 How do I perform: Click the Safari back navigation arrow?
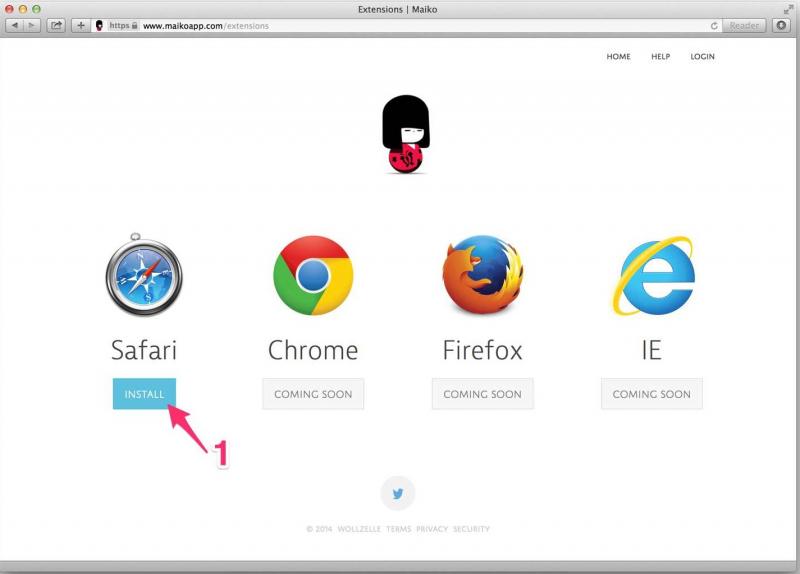click(14, 25)
